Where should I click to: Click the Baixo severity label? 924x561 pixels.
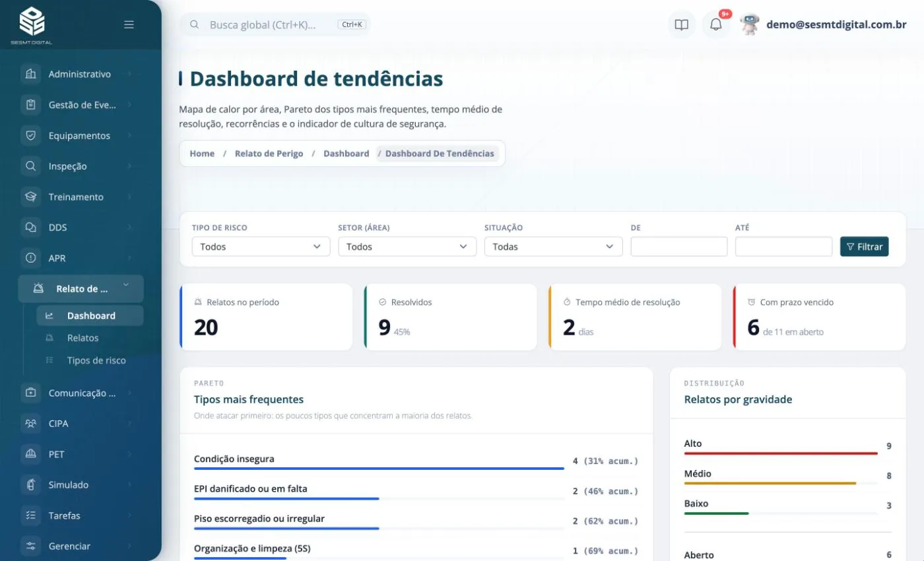click(x=696, y=504)
